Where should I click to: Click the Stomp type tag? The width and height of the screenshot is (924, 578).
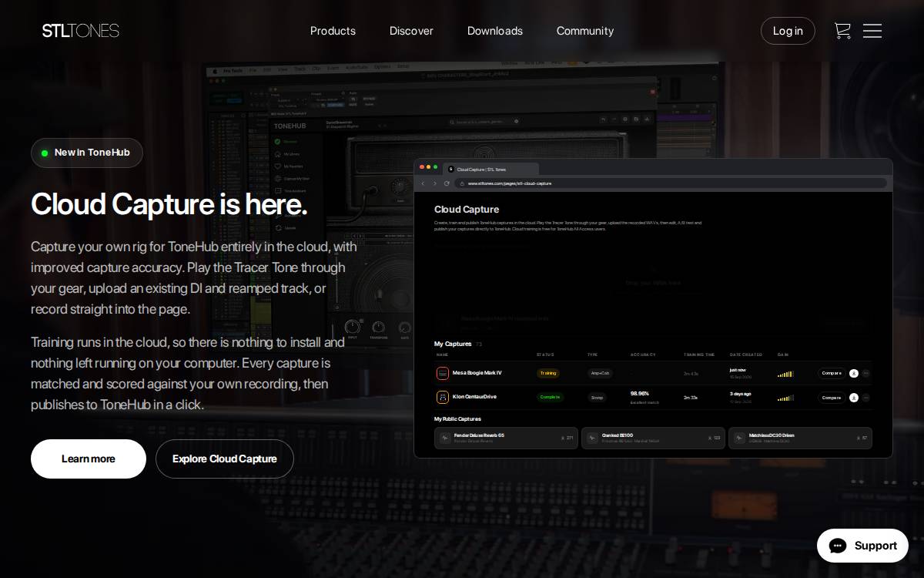click(597, 398)
